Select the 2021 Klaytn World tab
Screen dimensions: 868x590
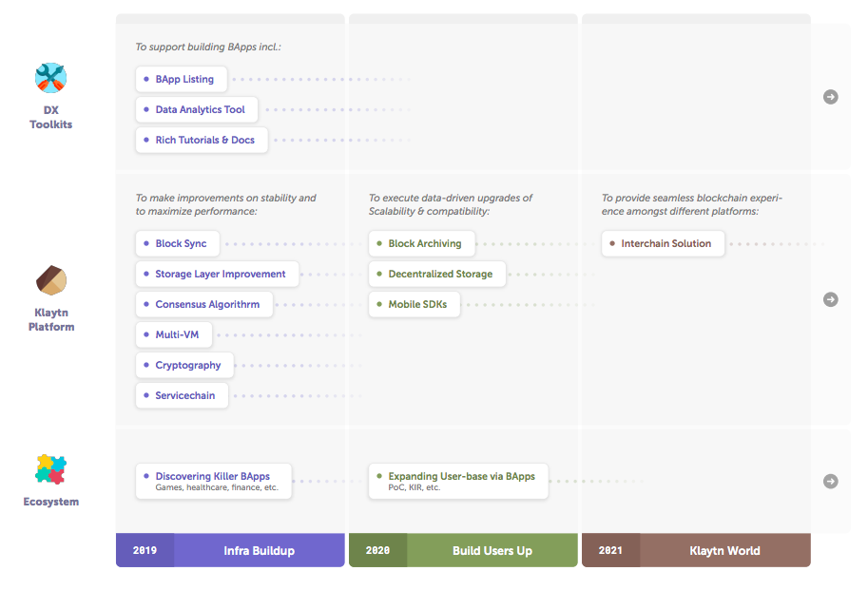click(696, 550)
